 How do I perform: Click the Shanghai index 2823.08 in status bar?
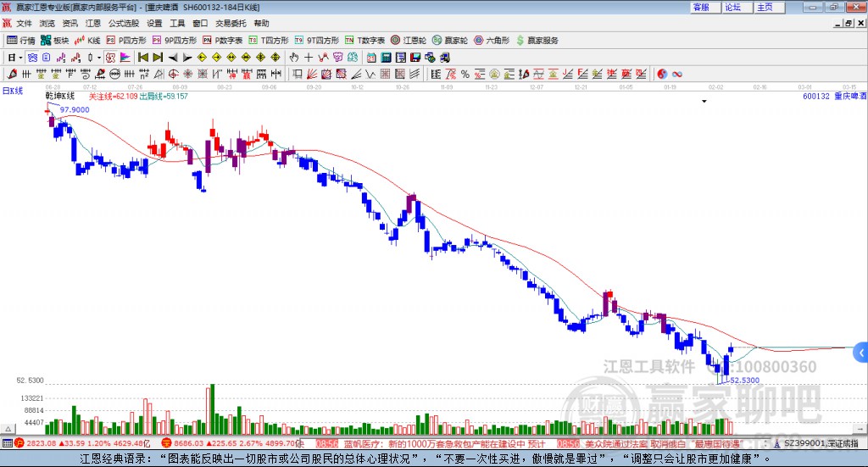pos(40,443)
